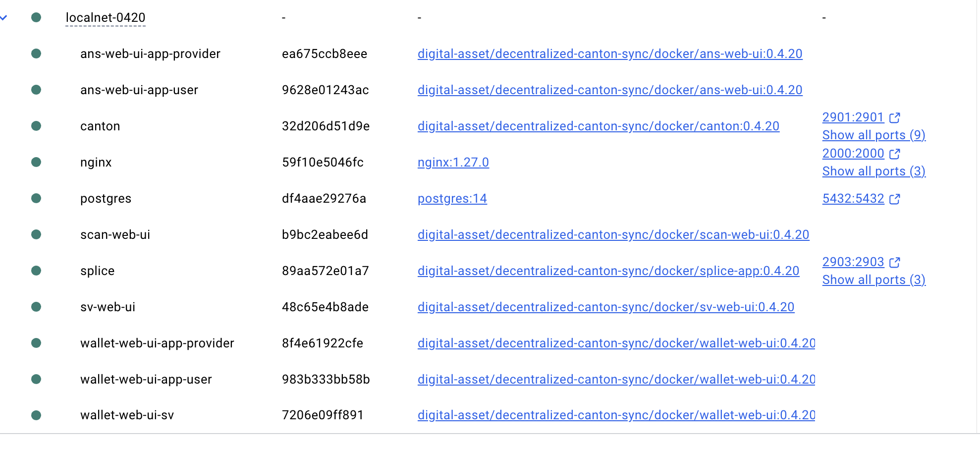
Task: Open external link icon for port 2903:2903
Action: tap(894, 263)
